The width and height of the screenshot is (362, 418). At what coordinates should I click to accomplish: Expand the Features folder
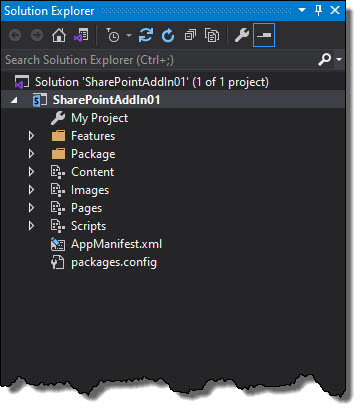click(31, 136)
